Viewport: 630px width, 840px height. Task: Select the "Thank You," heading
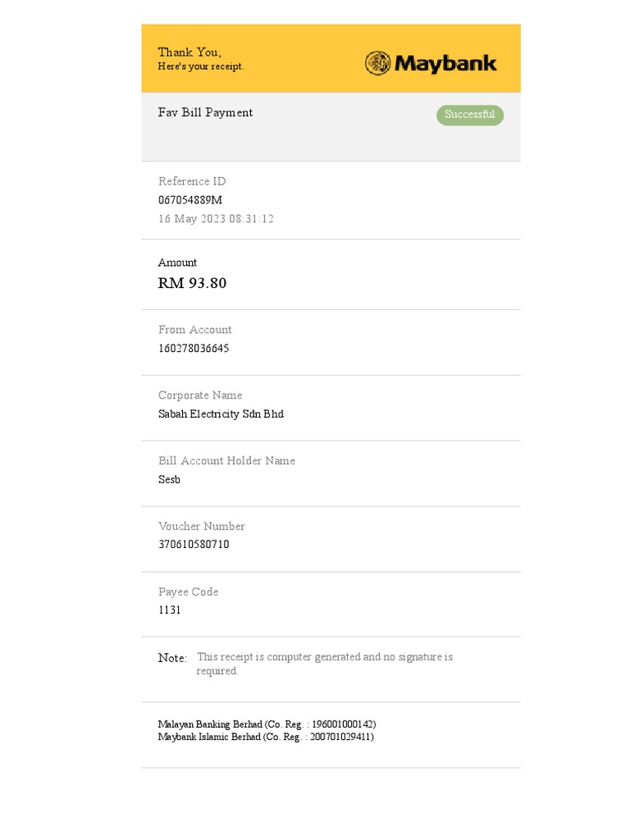pyautogui.click(x=189, y=52)
